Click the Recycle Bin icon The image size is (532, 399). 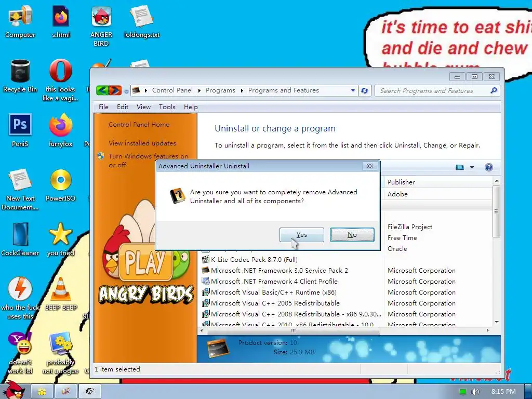[20, 76]
